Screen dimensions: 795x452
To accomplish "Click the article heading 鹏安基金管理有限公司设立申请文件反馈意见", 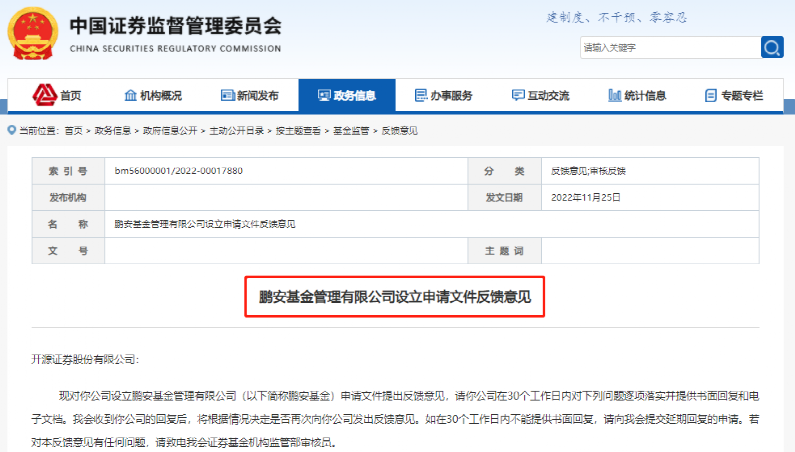I will coord(395,297).
